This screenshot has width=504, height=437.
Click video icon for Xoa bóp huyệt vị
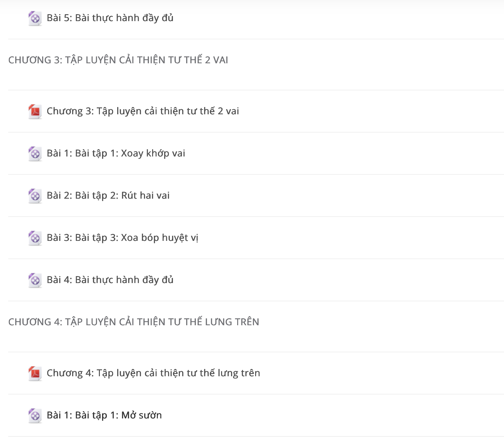tap(35, 238)
